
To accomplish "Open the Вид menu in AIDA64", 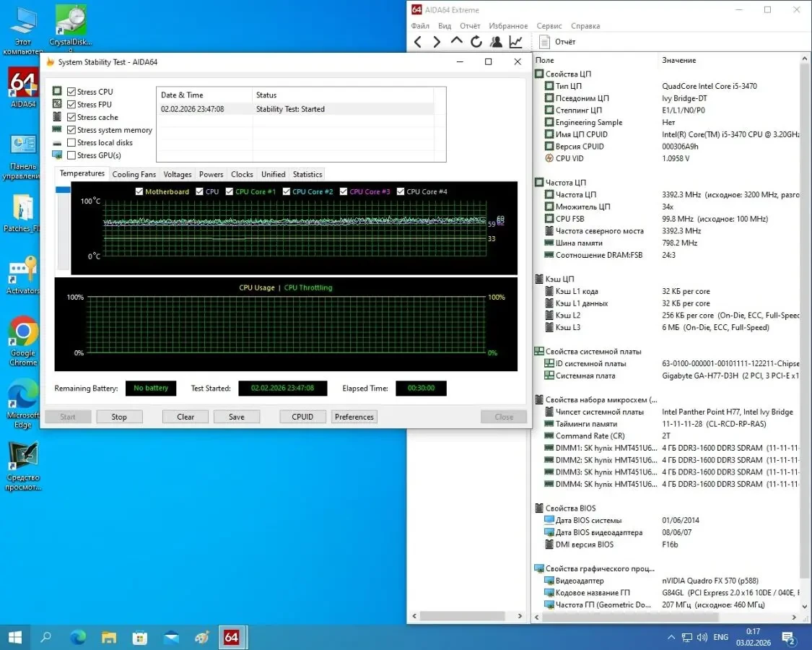I will click(x=445, y=26).
